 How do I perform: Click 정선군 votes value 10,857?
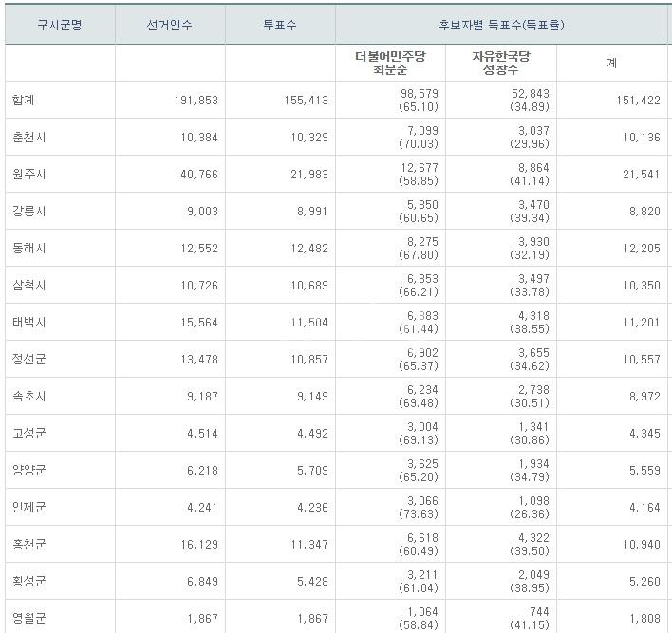point(309,359)
